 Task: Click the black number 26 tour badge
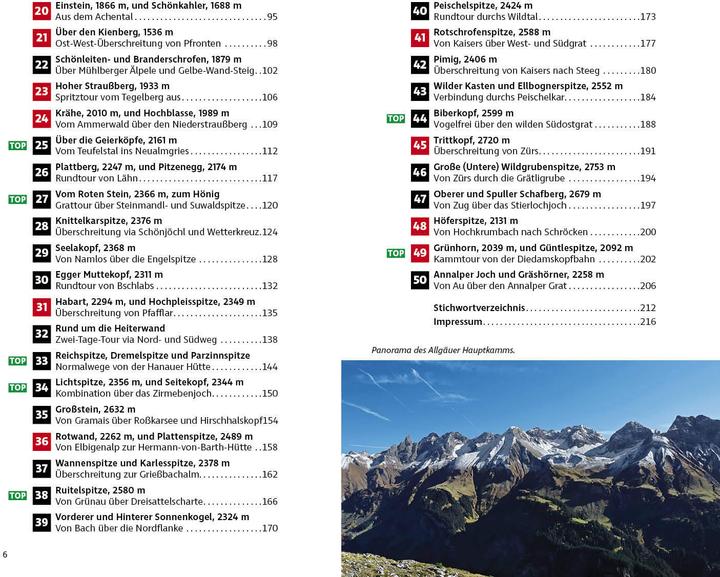41,172
